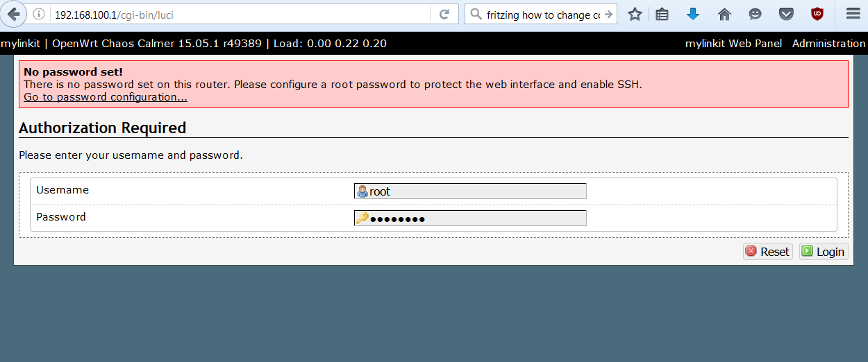Select the Administration menu item
This screenshot has height=362, width=868.
click(828, 44)
